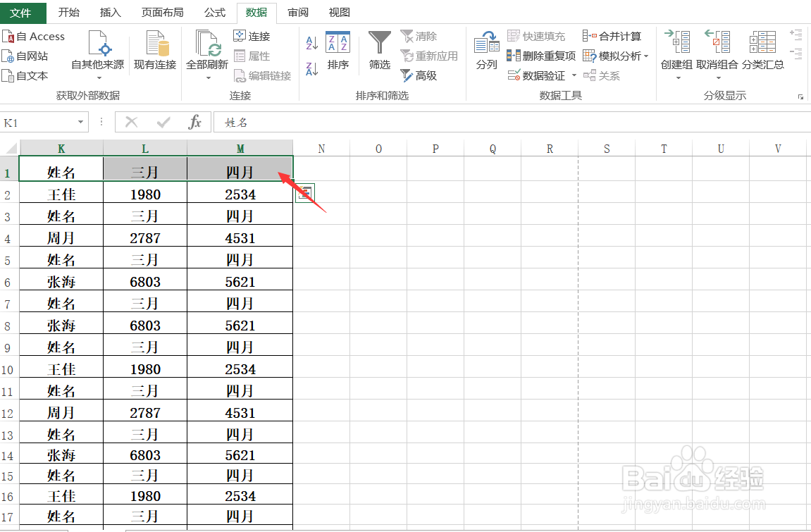The height and width of the screenshot is (532, 811).
Task: Click 重新应用 to reapply the filter
Action: [429, 56]
